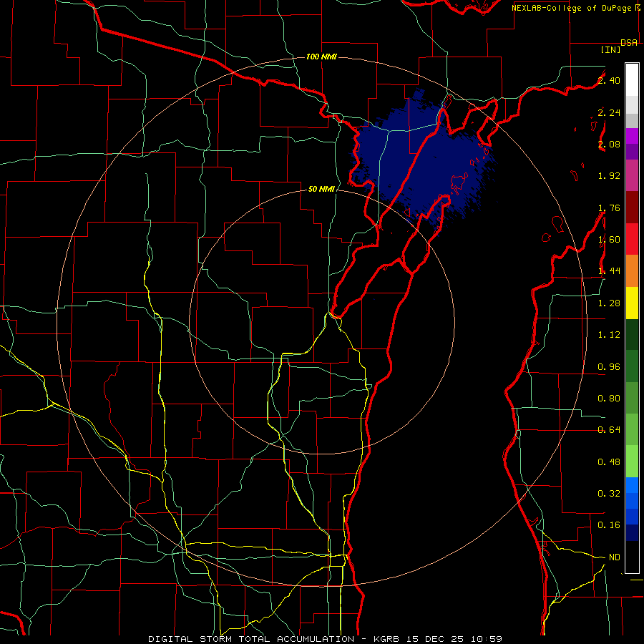Click the ND legend label
The image size is (644, 644).
click(615, 557)
